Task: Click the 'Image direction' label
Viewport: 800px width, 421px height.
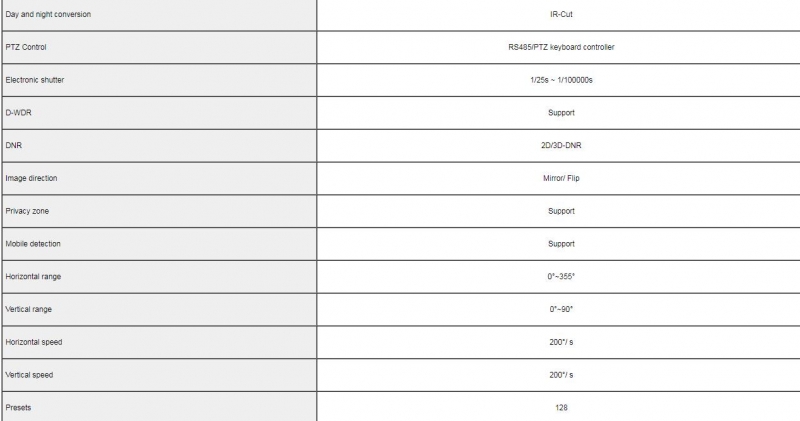Action: pyautogui.click(x=31, y=178)
